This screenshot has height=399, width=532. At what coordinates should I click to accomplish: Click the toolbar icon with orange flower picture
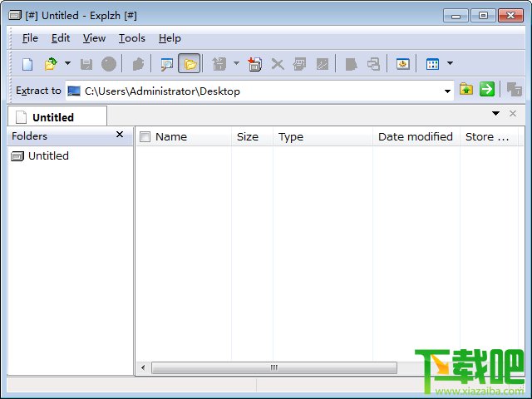pos(402,64)
